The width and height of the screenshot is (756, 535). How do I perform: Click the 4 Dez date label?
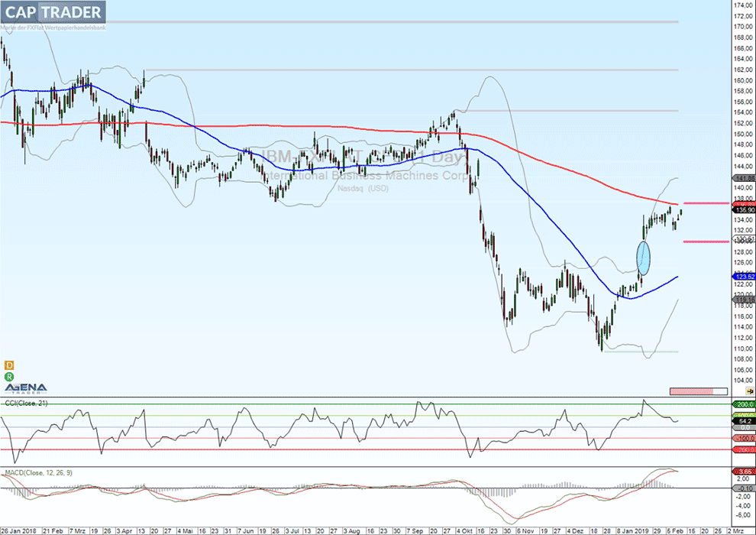[575, 530]
